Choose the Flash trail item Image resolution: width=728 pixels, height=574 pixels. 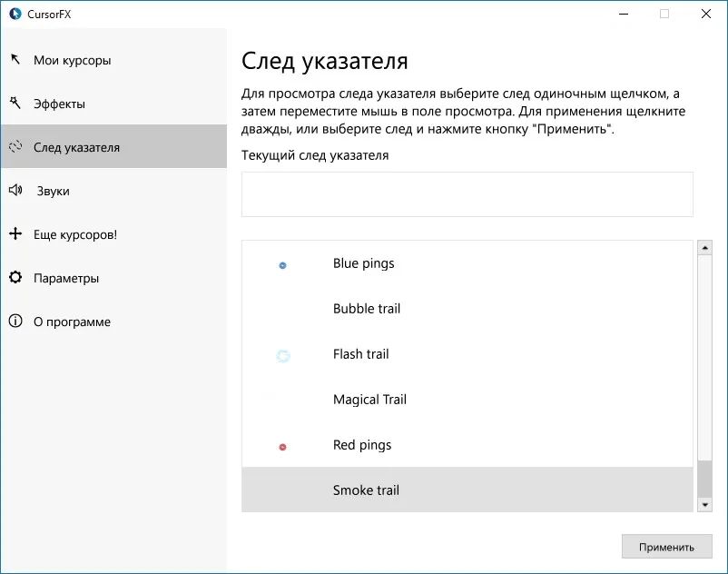pos(467,354)
